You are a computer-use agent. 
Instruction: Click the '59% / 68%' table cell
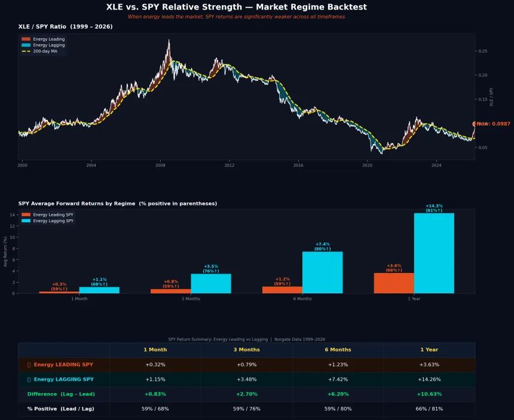[155, 409]
